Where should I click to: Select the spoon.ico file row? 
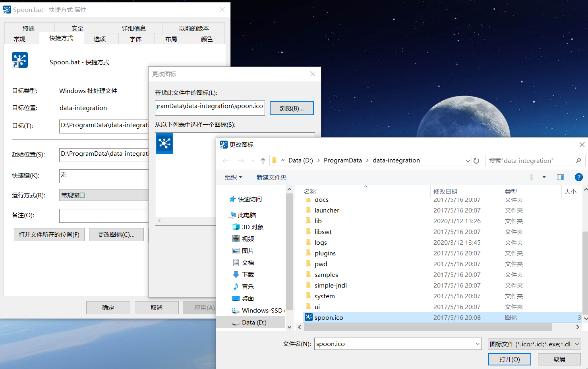[x=442, y=317]
